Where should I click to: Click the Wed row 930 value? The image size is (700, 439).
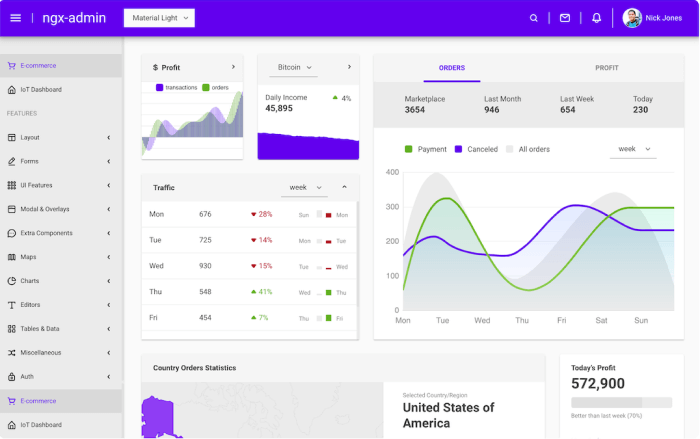tap(205, 266)
